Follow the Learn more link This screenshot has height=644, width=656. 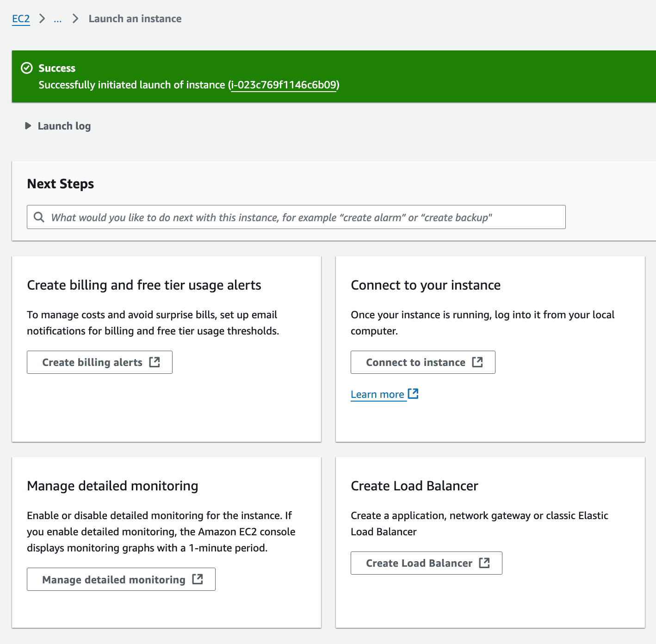(378, 394)
